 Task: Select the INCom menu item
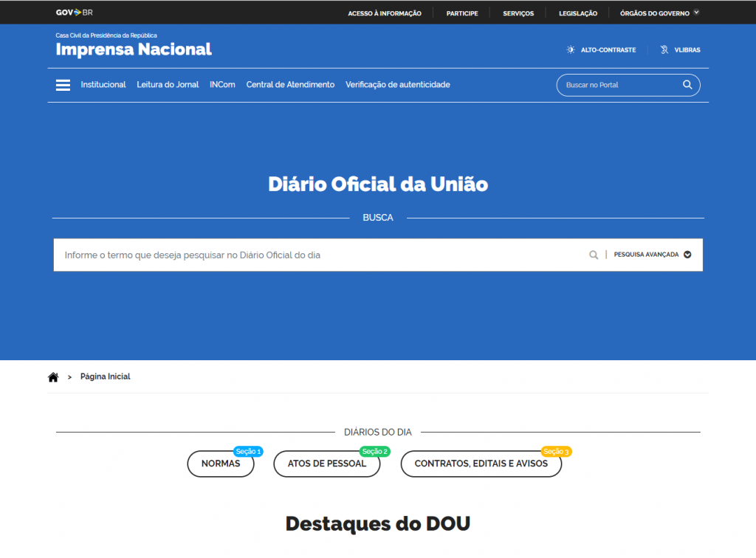(x=222, y=85)
